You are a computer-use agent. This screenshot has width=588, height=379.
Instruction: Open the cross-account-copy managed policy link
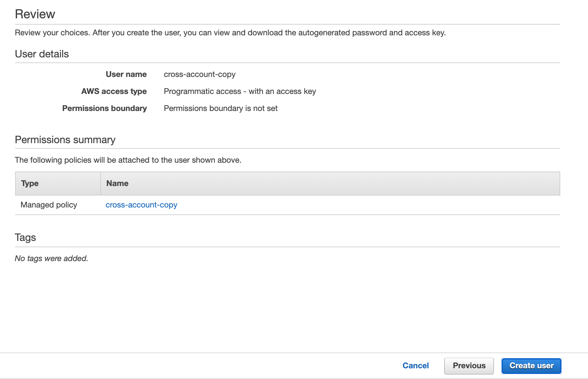(x=141, y=205)
